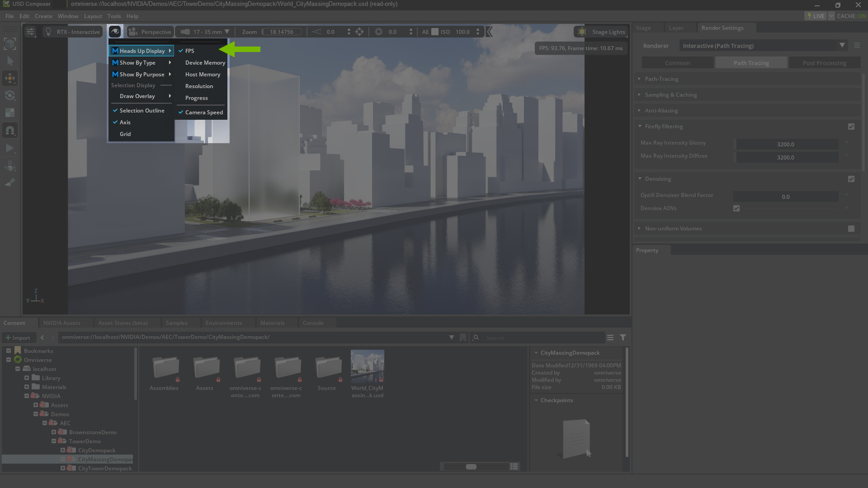Click the physics drop-to-ground tool icon
Viewport: 868px width, 488px height.
click(10, 166)
